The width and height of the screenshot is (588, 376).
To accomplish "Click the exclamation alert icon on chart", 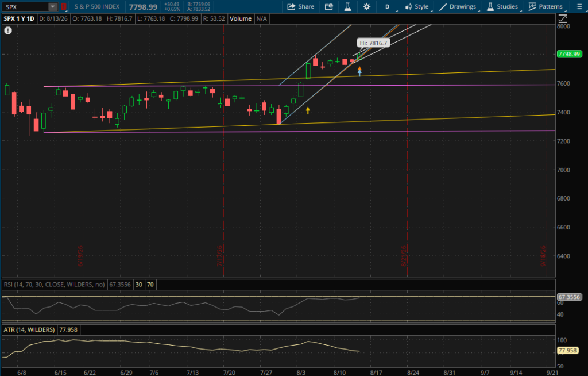I will [8, 31].
